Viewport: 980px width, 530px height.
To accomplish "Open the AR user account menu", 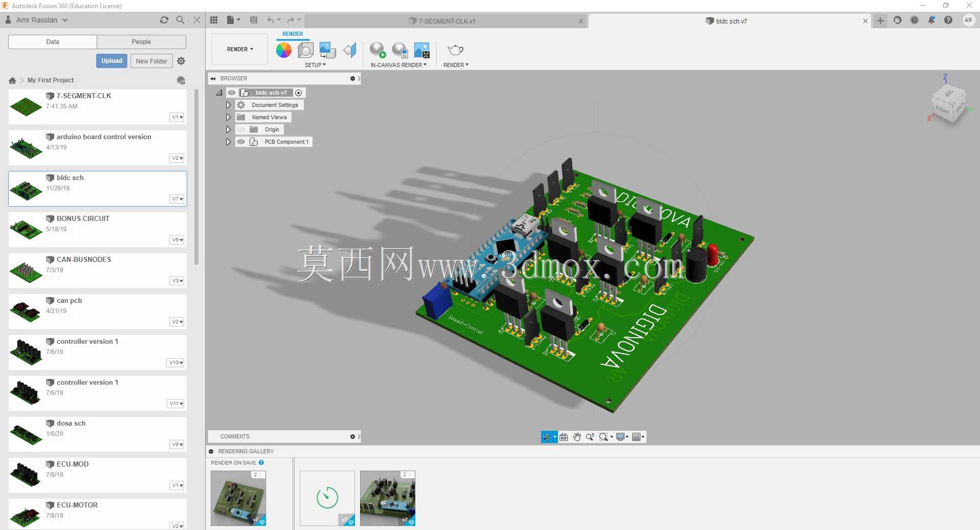I will click(968, 20).
